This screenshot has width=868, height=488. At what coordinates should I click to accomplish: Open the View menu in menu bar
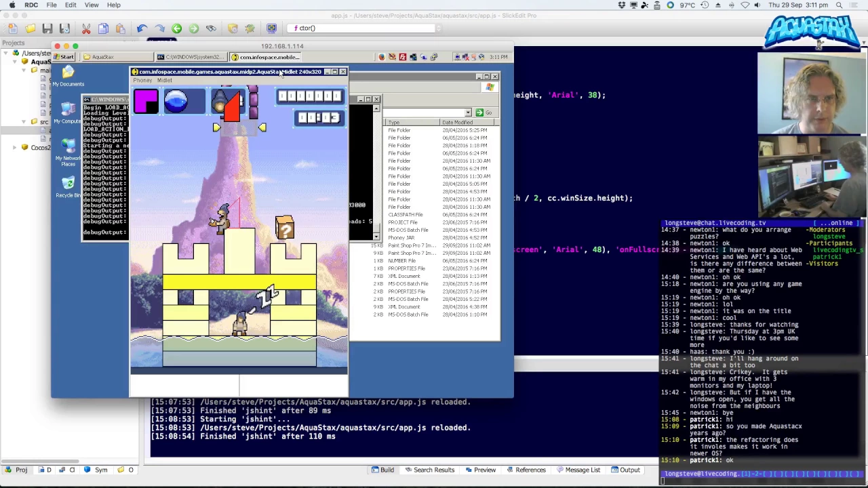point(92,5)
